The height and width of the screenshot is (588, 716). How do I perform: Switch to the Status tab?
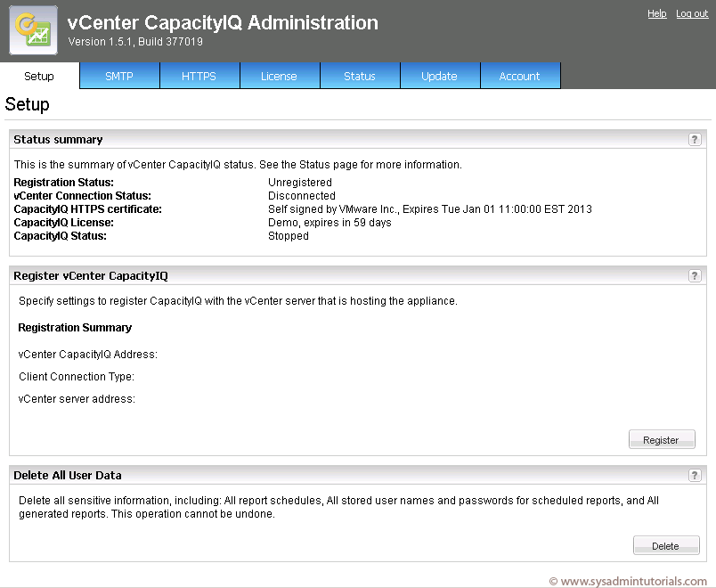click(x=360, y=76)
